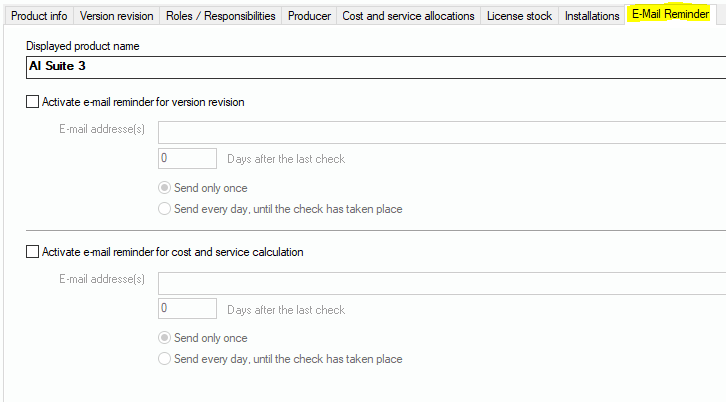Choose 'Send every day' for cost and service reminder
Viewport: 726px width, 402px height.
click(x=165, y=359)
